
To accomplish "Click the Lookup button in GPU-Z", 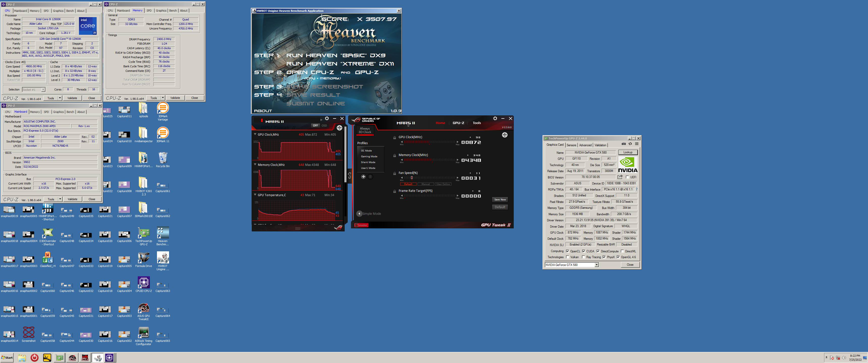I will click(628, 152).
